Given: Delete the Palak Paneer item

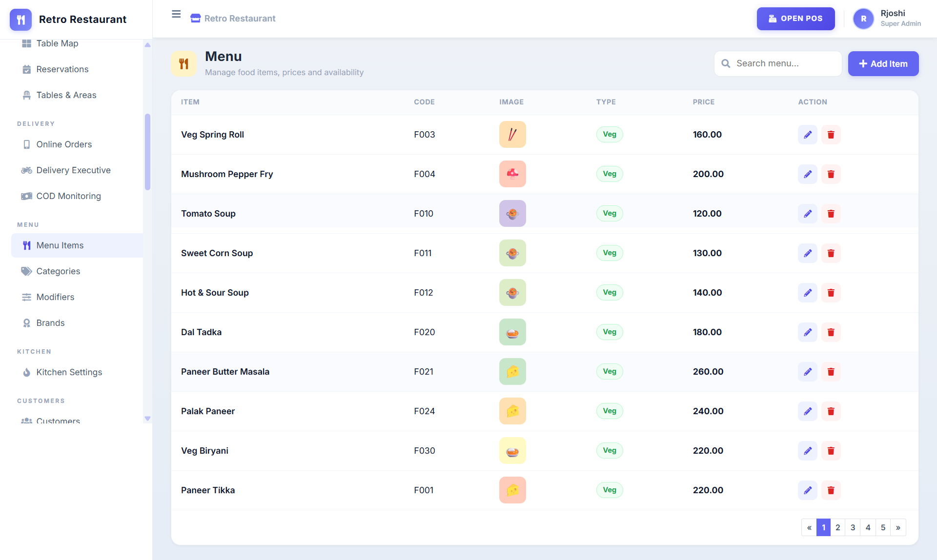Looking at the screenshot, I should (831, 411).
